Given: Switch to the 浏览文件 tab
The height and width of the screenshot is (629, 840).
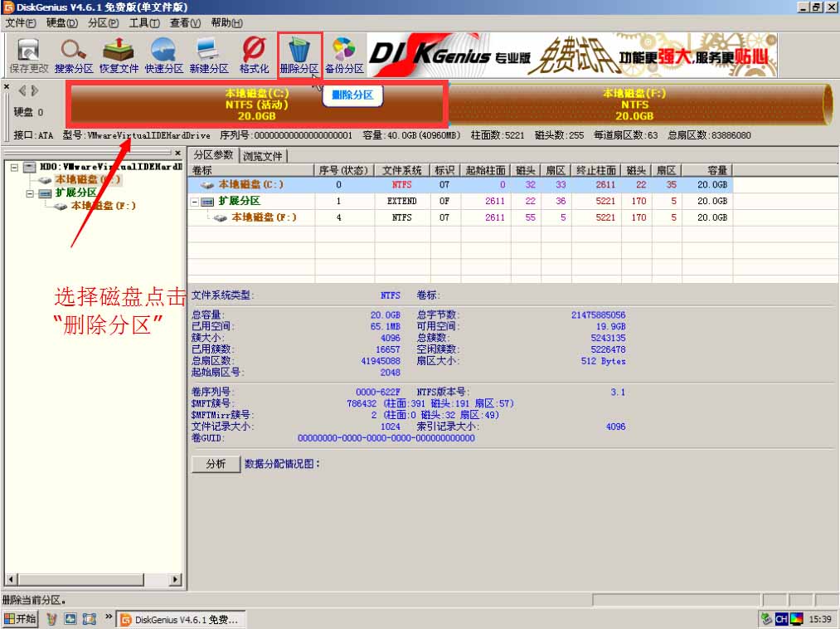Looking at the screenshot, I should click(x=264, y=155).
